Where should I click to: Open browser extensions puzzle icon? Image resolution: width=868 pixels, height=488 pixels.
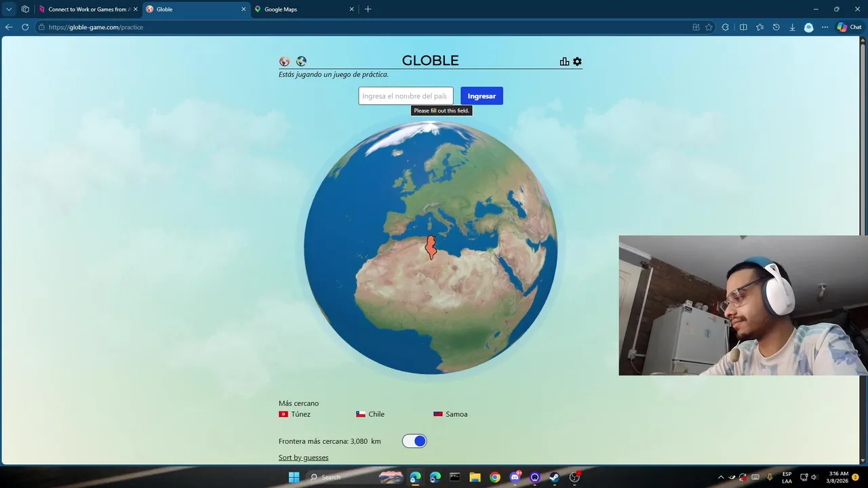coord(726,27)
